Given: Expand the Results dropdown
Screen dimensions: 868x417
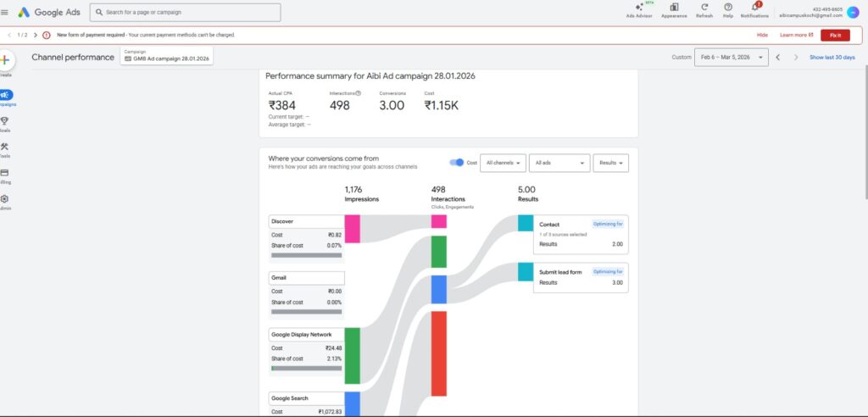Looking at the screenshot, I should pos(610,163).
